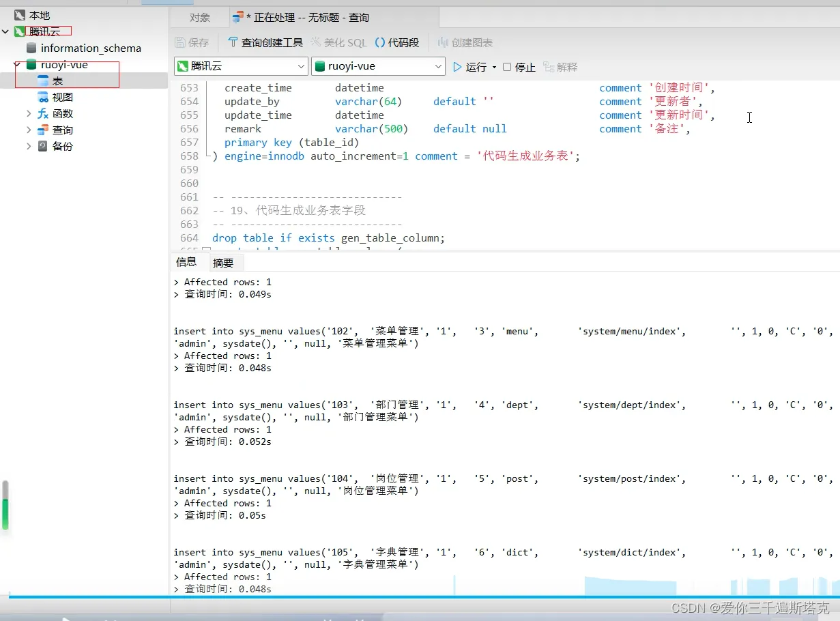Expand the 查询 tree node
The image size is (840, 621).
point(29,130)
